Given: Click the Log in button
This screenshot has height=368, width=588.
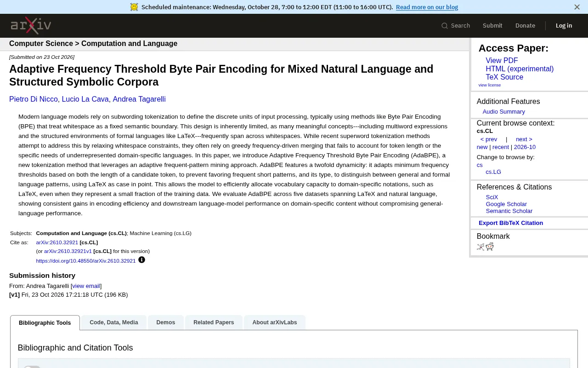Looking at the screenshot, I should click(564, 26).
